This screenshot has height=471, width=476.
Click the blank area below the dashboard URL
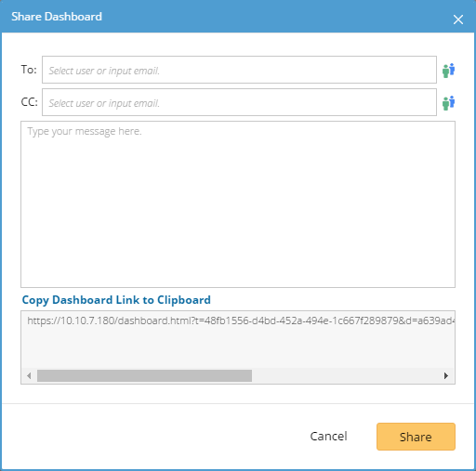point(238,347)
